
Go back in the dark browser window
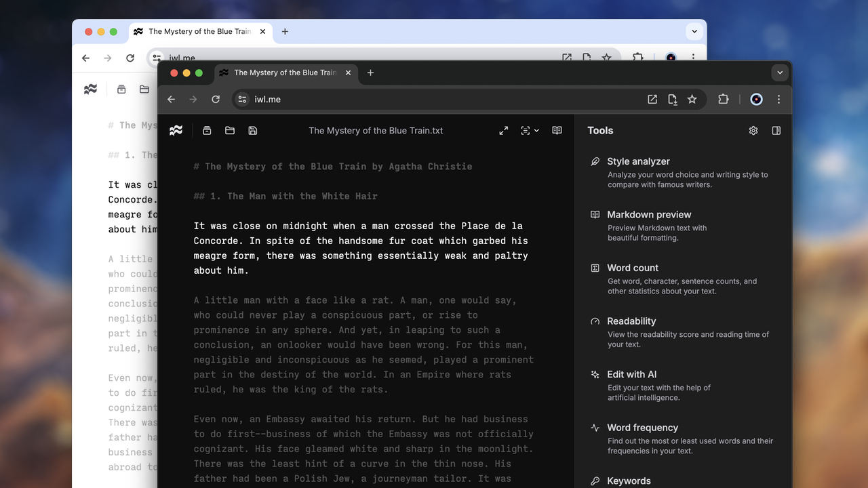pos(172,99)
